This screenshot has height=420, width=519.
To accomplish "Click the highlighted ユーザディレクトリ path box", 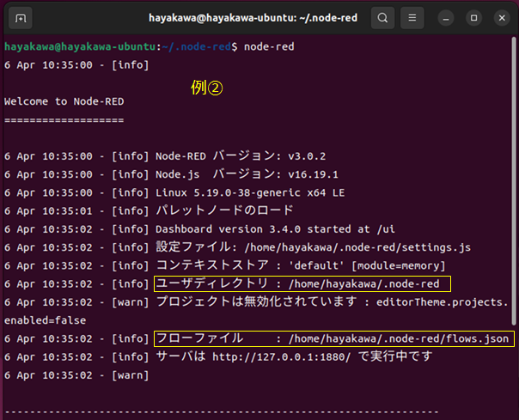I will coord(302,284).
